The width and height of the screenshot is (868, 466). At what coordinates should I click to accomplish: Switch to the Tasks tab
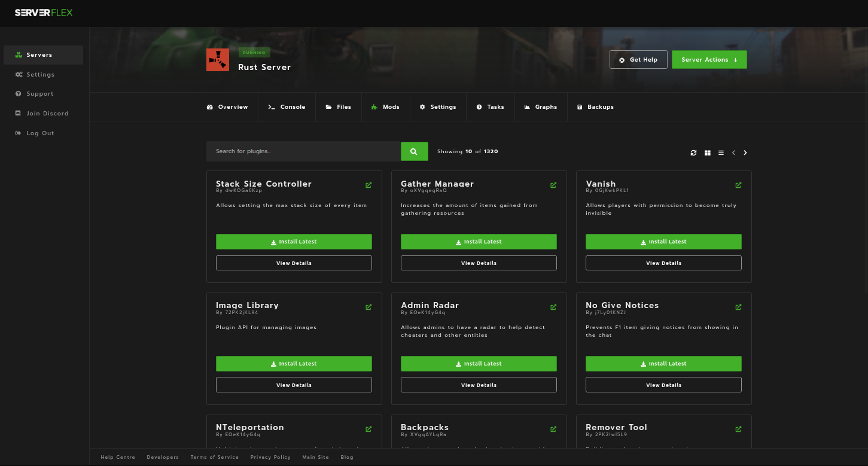[491, 107]
